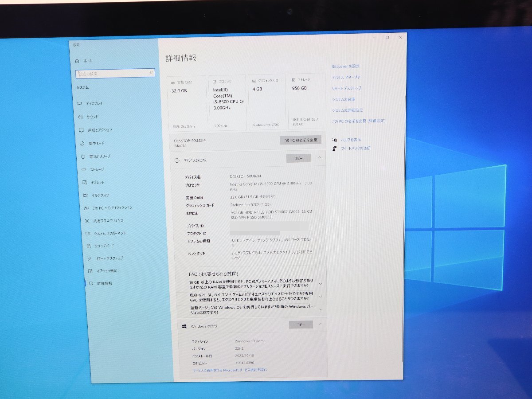Collapse the Windows の仕様 section chevron
This screenshot has height=399, width=532.
click(x=321, y=324)
